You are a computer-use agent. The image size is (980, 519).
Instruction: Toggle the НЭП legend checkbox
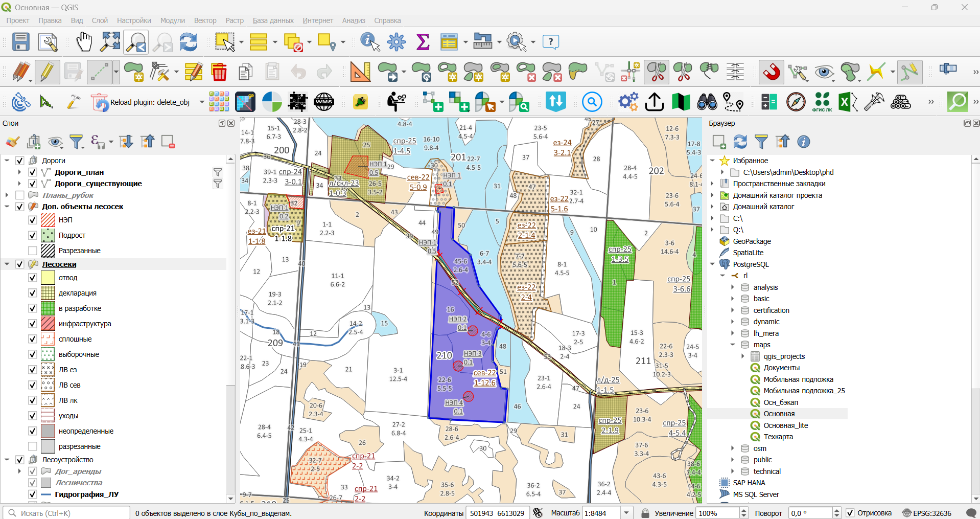pos(32,220)
